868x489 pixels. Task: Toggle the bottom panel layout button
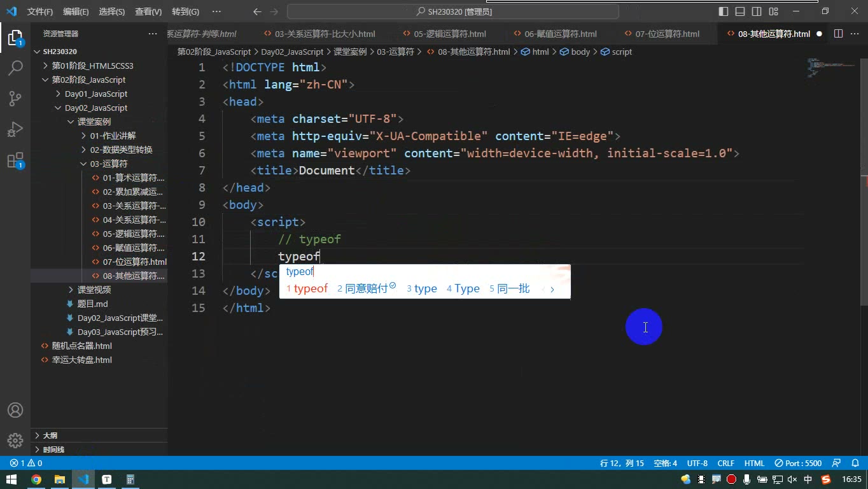(740, 11)
